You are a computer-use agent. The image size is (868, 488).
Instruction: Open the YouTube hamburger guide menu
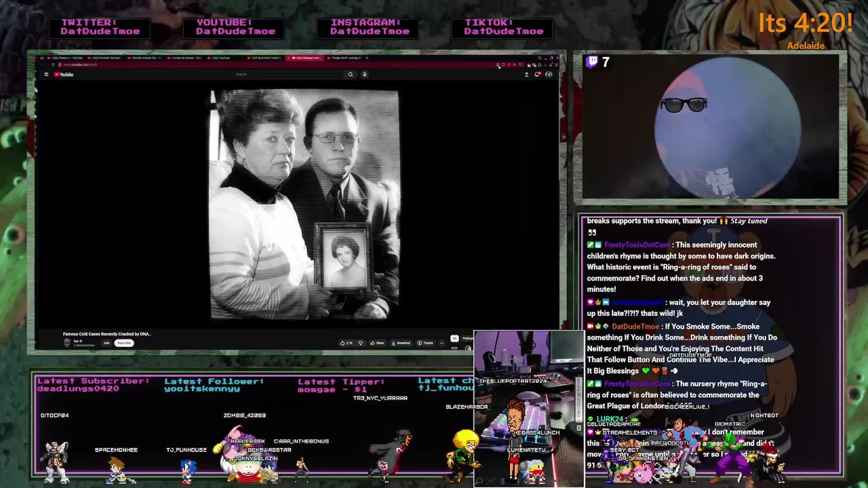(46, 74)
